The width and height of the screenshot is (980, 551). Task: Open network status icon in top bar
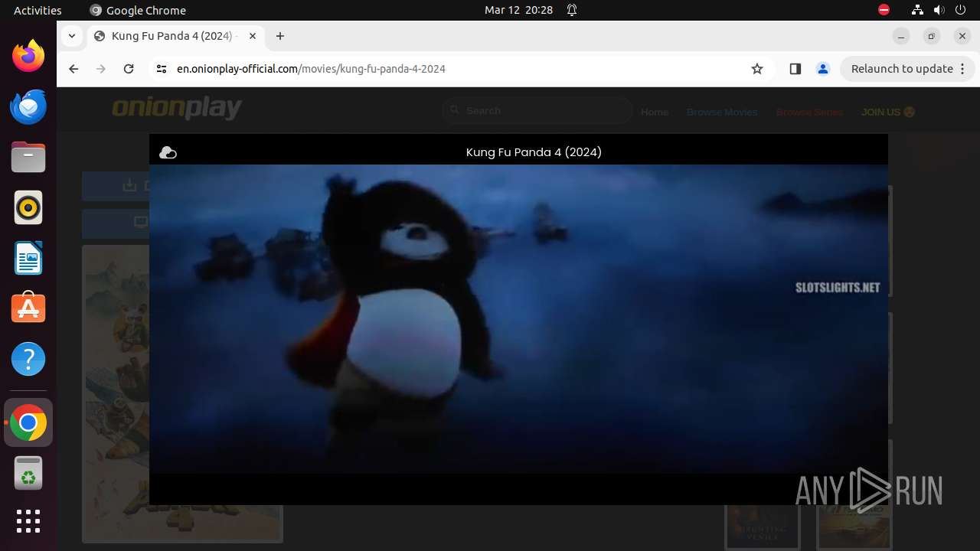click(x=917, y=10)
